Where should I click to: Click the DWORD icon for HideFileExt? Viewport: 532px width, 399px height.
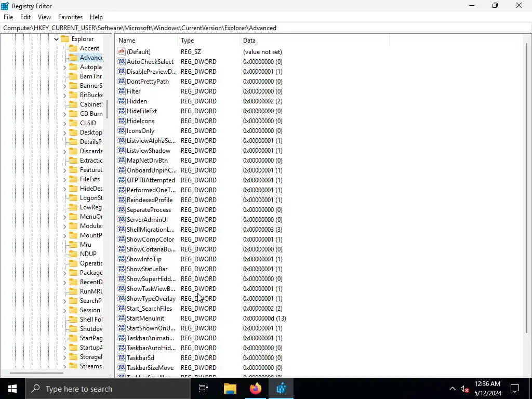click(x=122, y=111)
